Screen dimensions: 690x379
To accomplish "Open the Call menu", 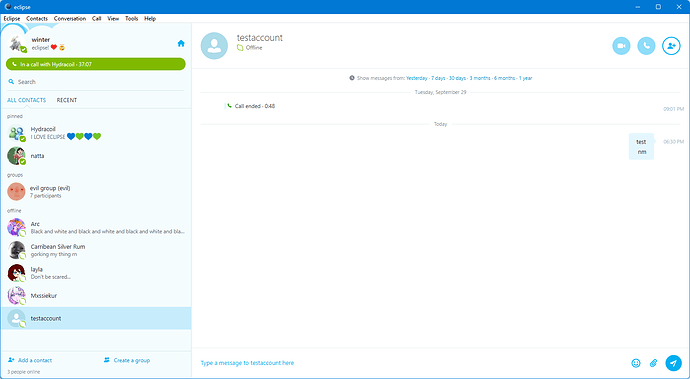I will (97, 18).
